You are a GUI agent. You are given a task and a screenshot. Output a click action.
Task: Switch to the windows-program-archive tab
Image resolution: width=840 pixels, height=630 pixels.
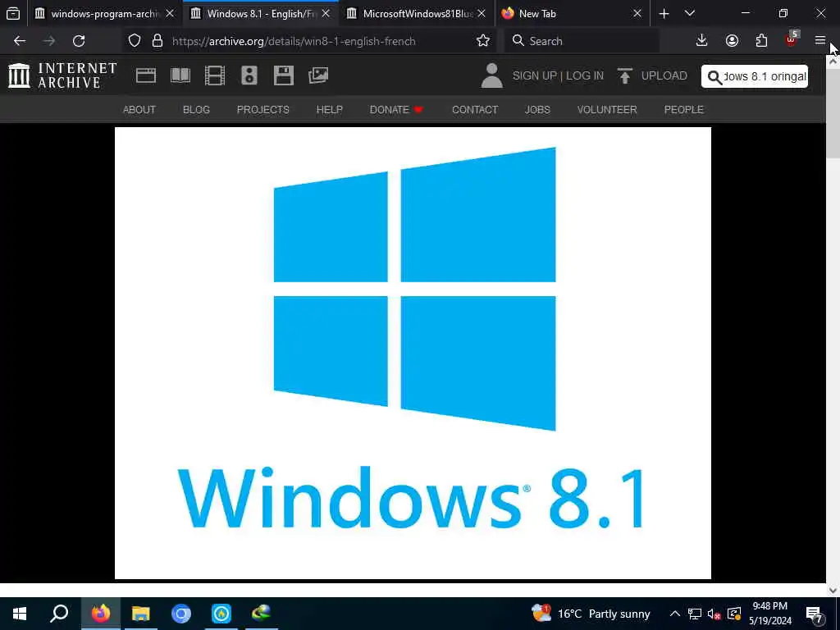[104, 13]
